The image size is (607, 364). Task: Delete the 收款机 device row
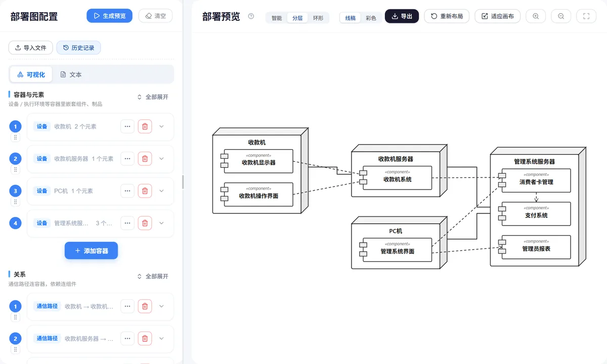145,126
